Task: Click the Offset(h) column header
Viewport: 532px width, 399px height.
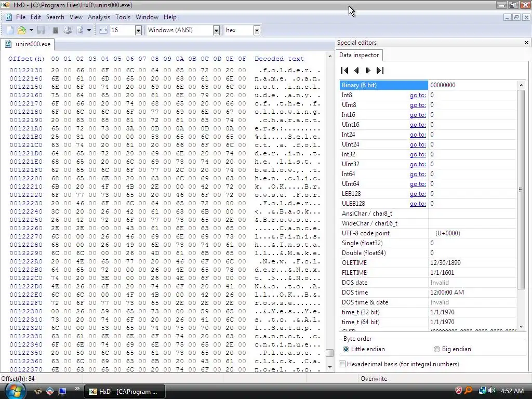Action: [26, 59]
